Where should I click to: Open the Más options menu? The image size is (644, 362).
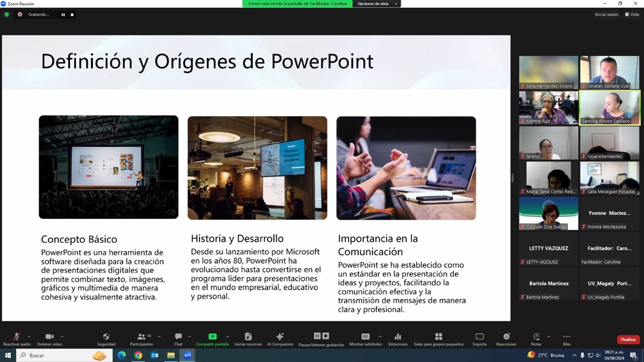click(567, 337)
